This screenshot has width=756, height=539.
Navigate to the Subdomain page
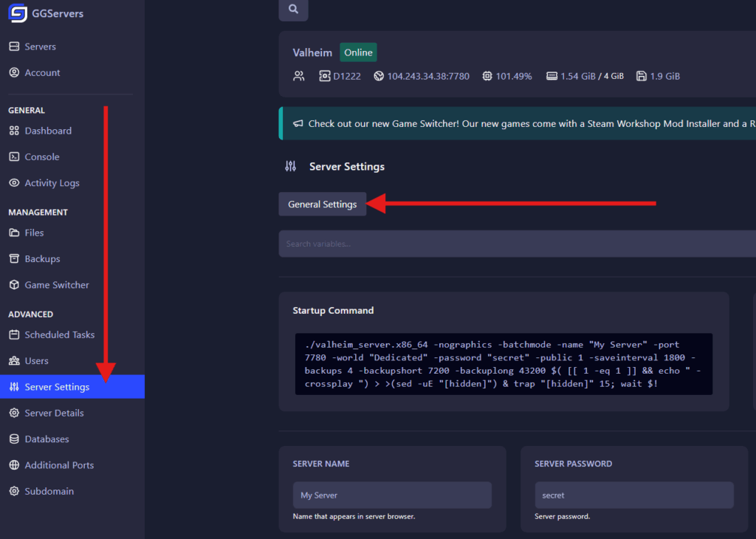coord(49,491)
